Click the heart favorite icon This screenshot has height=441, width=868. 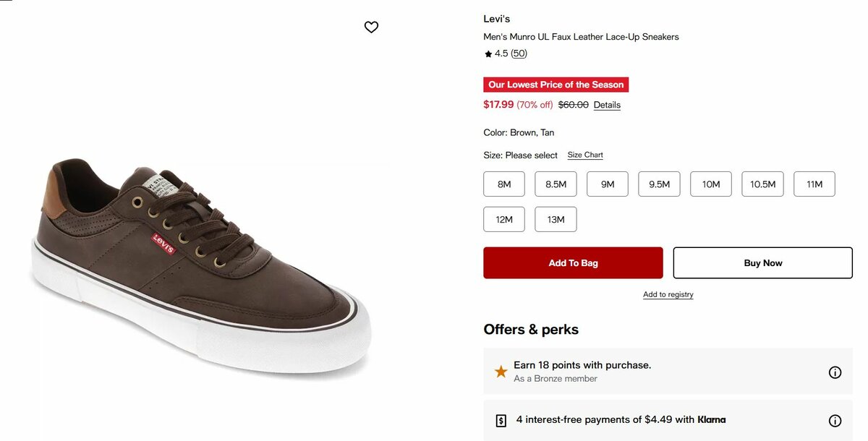pyautogui.click(x=371, y=27)
